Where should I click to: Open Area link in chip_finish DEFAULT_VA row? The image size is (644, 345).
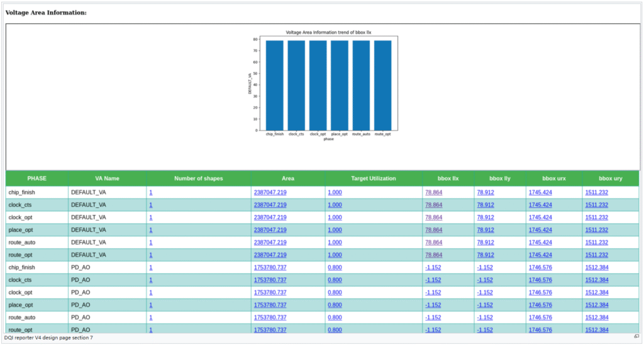270,192
